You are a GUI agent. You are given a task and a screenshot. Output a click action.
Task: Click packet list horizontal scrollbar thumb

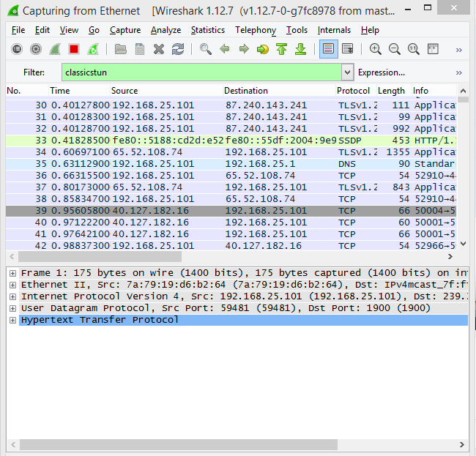pos(100,257)
